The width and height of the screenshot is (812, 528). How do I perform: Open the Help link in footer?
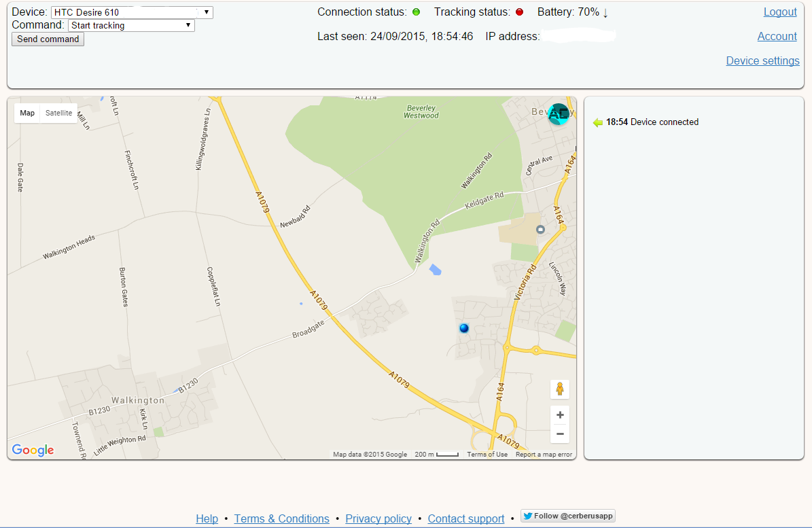tap(207, 518)
